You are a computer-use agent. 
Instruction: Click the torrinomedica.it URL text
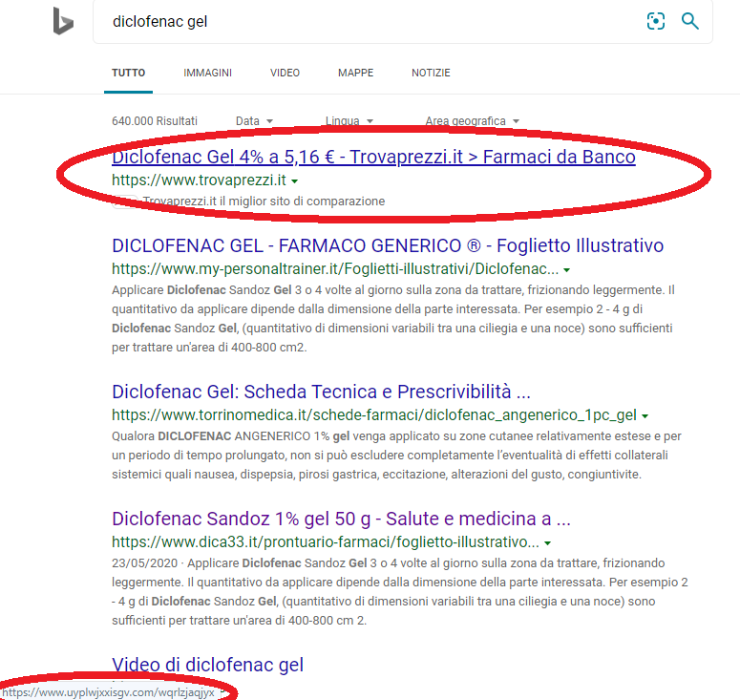(374, 414)
